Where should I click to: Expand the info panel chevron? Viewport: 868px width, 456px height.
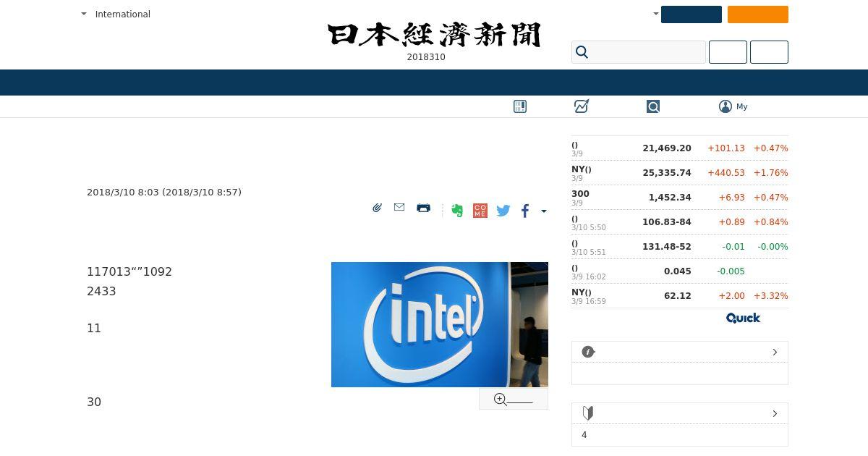(x=775, y=352)
